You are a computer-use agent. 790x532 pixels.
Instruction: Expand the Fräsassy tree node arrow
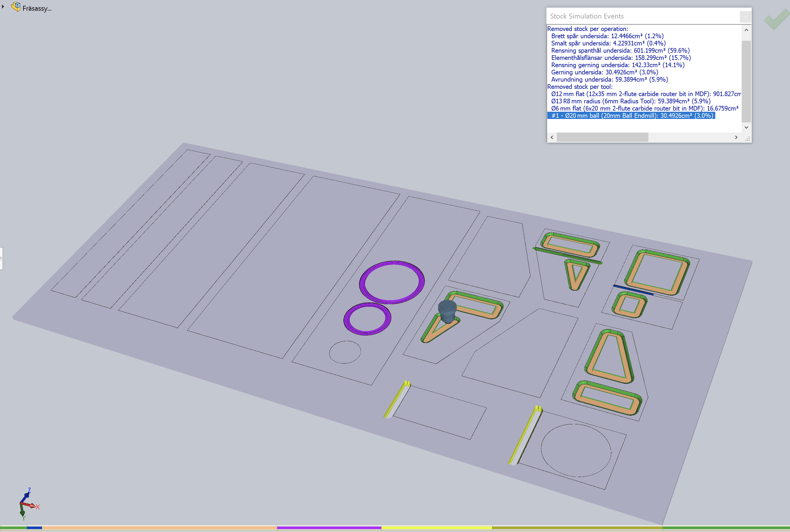(3, 7)
